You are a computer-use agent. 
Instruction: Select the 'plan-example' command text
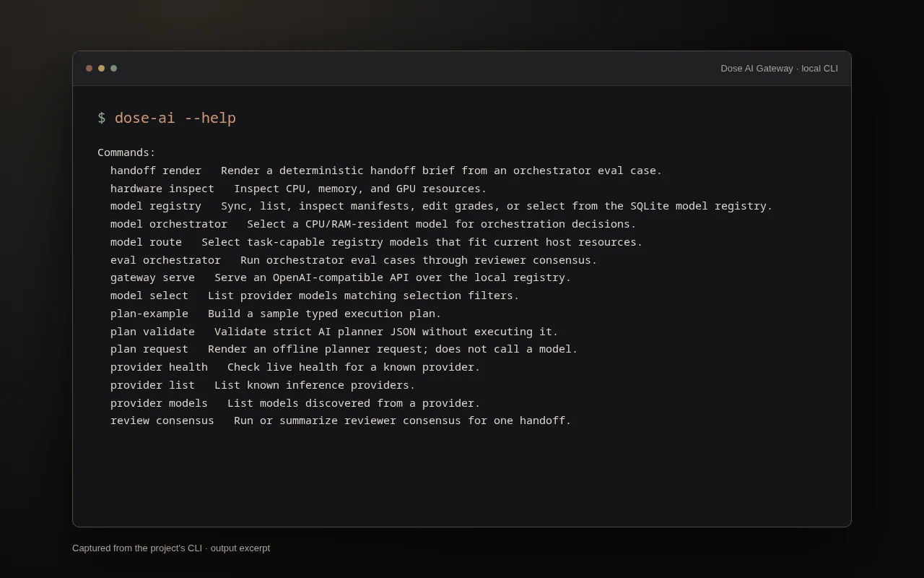[x=149, y=314]
